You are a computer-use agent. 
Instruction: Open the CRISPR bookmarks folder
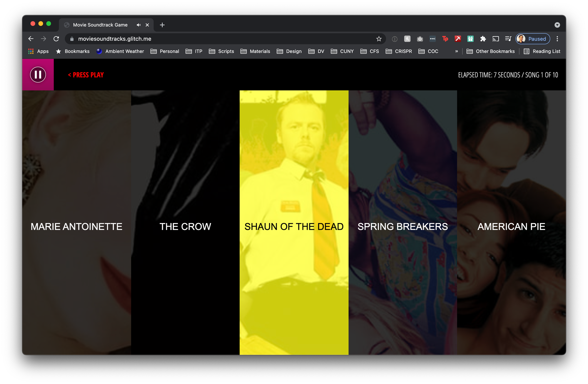[x=399, y=51]
